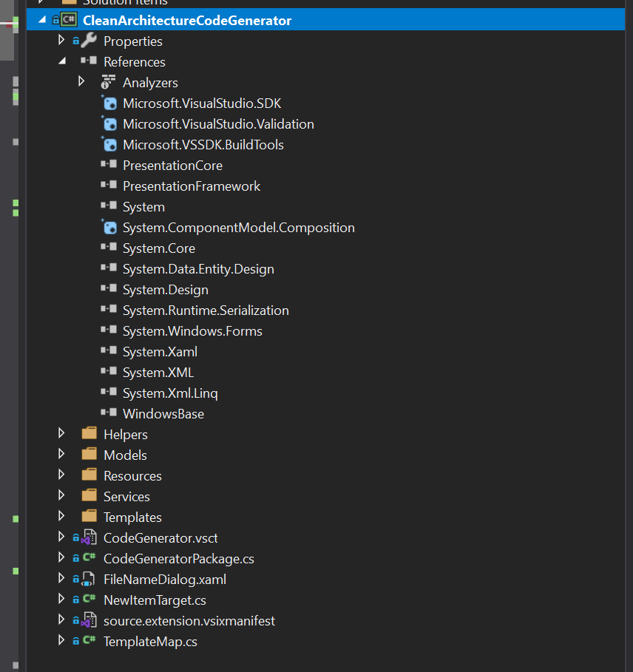Select the Solution Items entry
Viewport: 633px width, 672px height.
pos(124,3)
